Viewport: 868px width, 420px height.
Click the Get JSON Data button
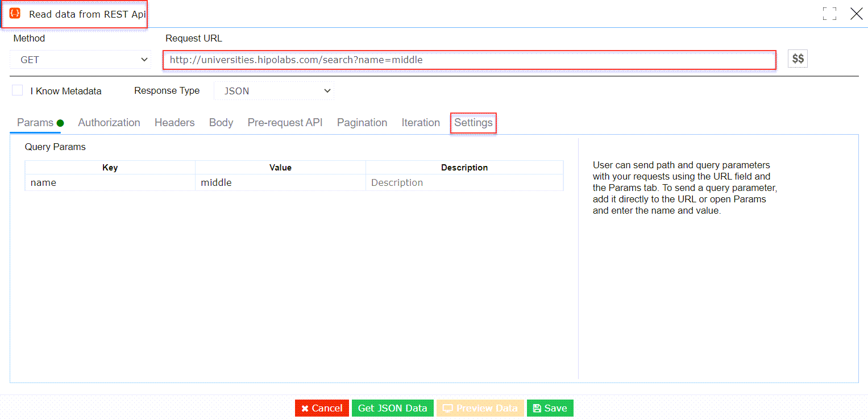(x=392, y=408)
